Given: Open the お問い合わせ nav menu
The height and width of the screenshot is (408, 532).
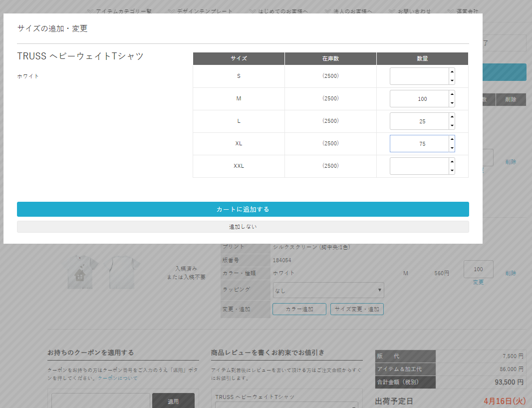Looking at the screenshot, I should 410,11.
